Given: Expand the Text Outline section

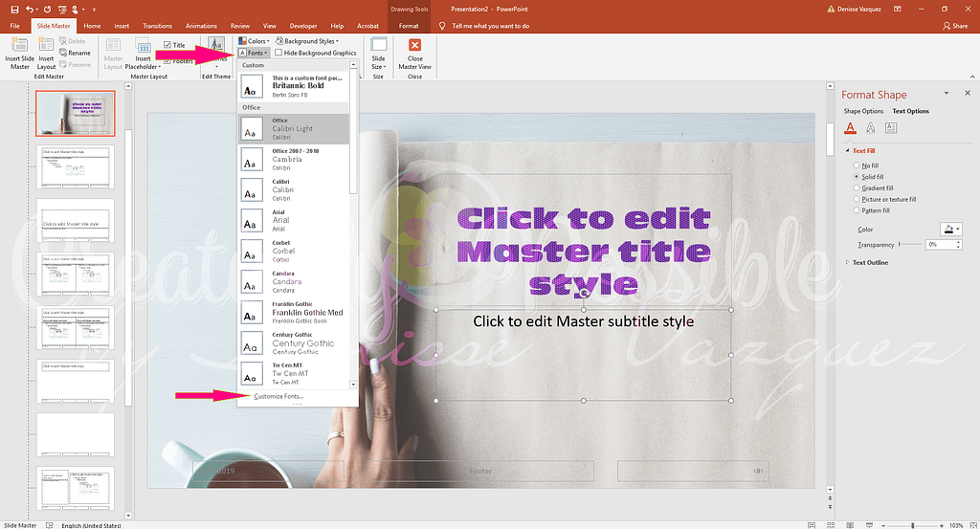Looking at the screenshot, I should [848, 262].
